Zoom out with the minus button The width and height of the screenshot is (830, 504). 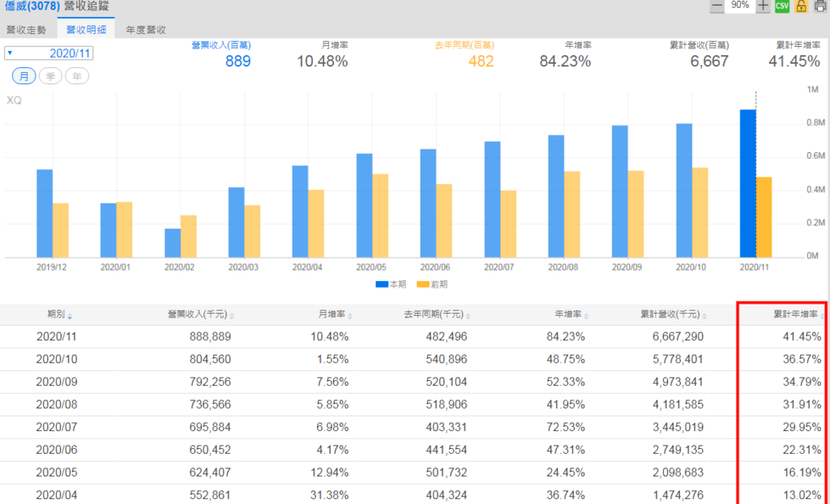coord(717,6)
